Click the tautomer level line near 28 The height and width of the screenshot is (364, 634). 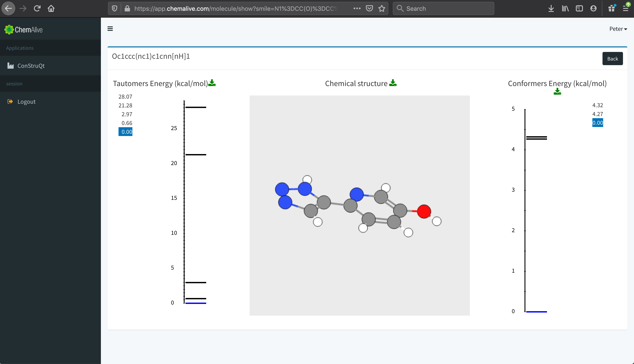click(196, 107)
